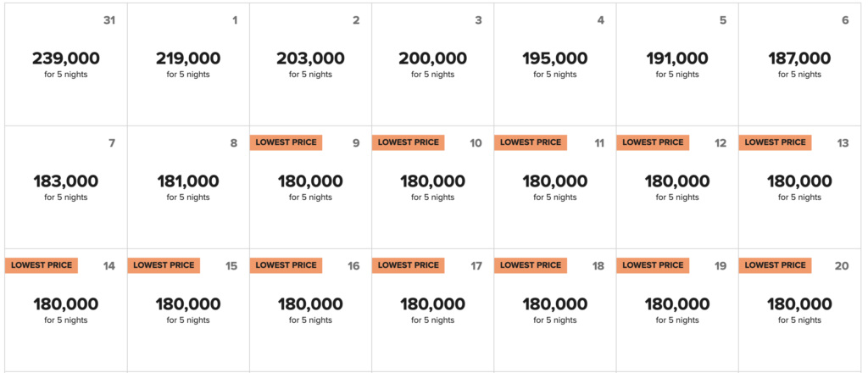Image resolution: width=868 pixels, height=373 pixels.
Task: Choose the 219,000 points date
Action: coord(188,59)
